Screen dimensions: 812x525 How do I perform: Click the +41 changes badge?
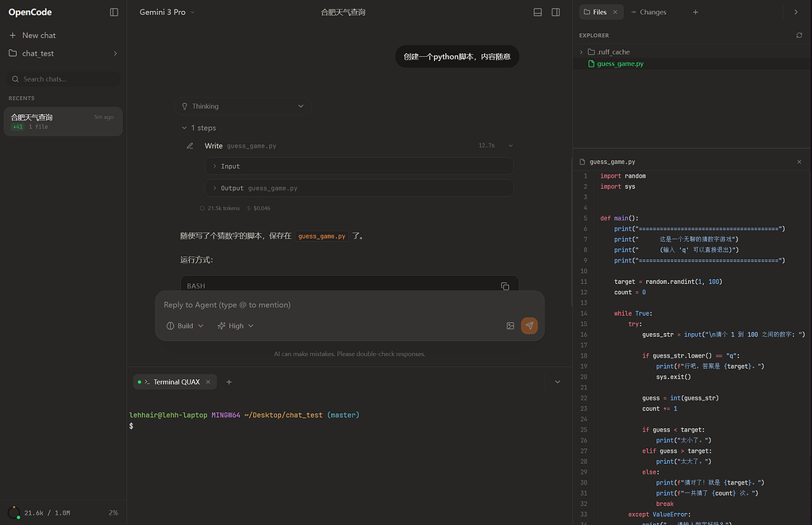pos(17,127)
